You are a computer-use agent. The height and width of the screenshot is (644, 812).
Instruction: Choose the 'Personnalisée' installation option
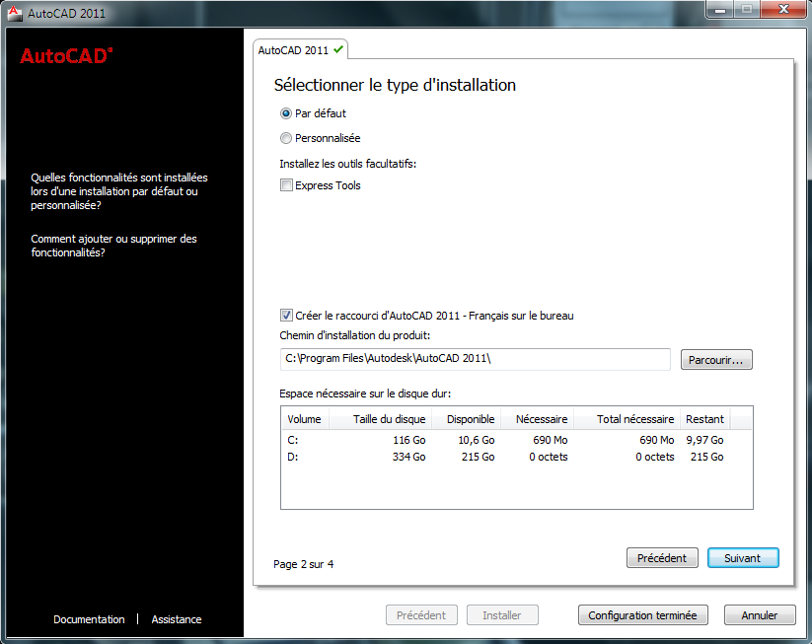[x=285, y=138]
